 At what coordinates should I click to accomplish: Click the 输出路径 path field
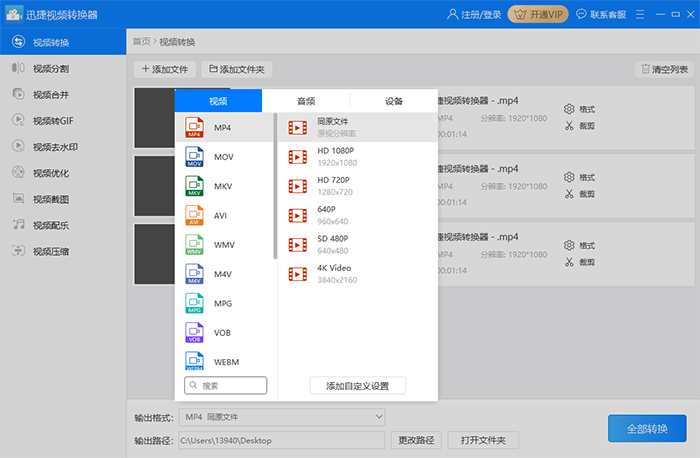282,440
